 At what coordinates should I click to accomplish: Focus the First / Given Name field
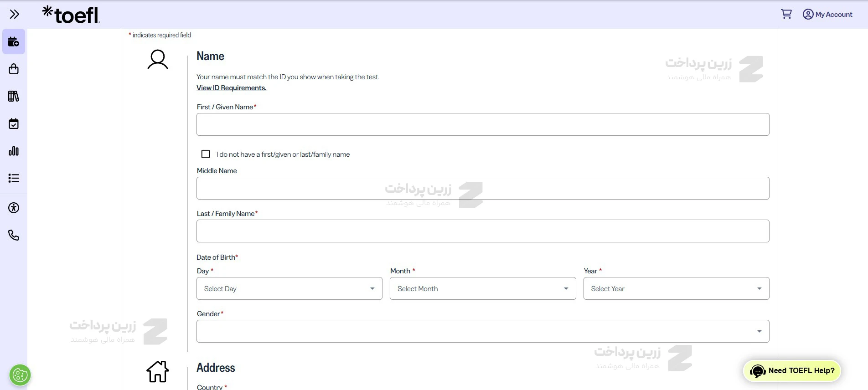click(482, 124)
